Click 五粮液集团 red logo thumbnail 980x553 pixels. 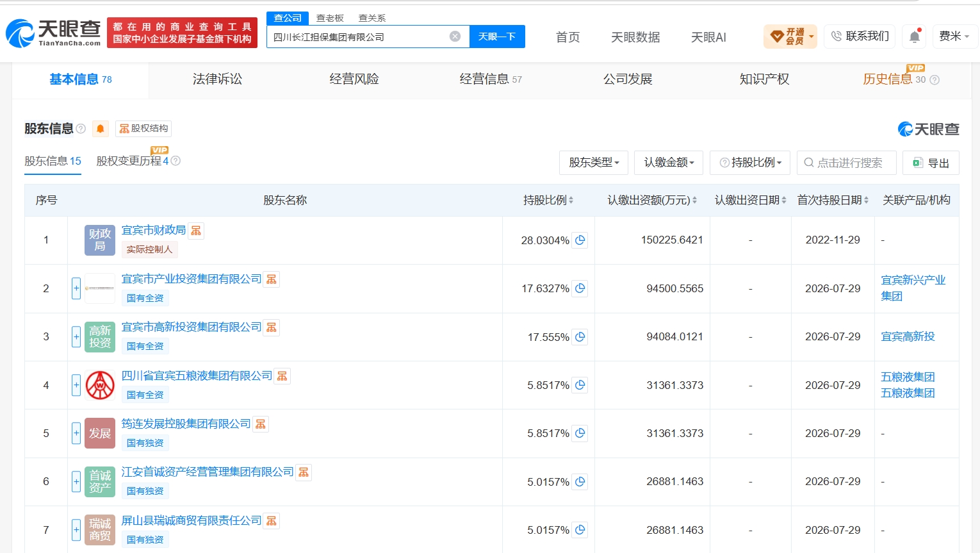click(x=100, y=385)
